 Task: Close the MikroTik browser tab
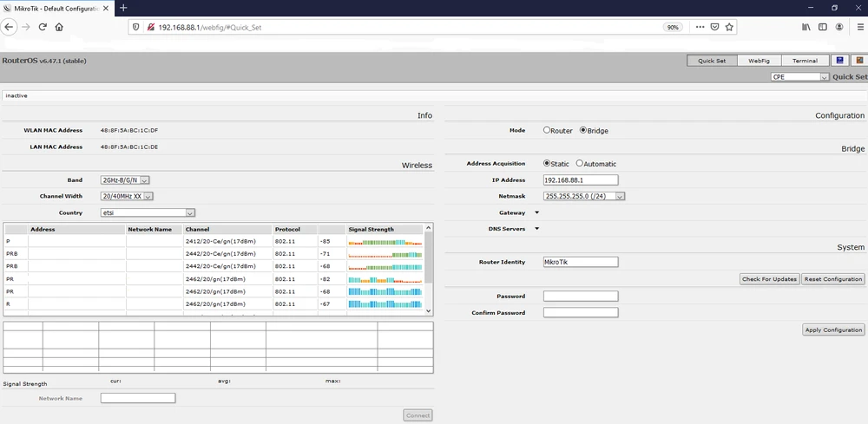pos(106,8)
